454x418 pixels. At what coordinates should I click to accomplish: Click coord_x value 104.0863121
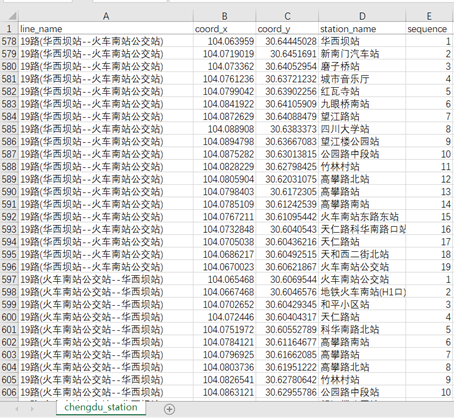click(224, 392)
